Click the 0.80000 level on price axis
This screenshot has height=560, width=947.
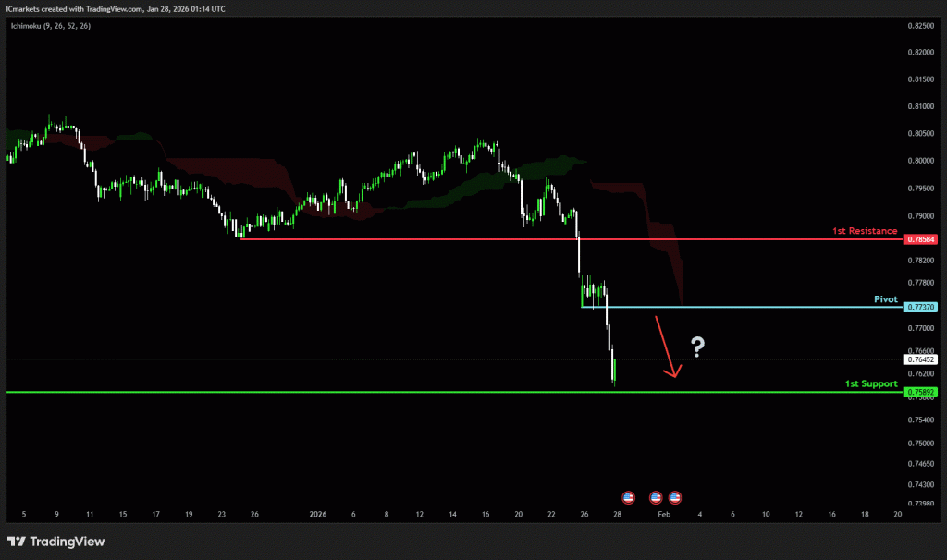point(921,161)
